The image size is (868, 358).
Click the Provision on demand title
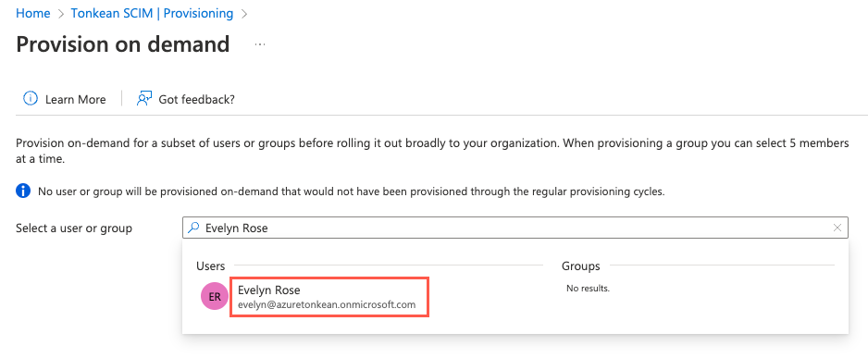click(x=123, y=43)
